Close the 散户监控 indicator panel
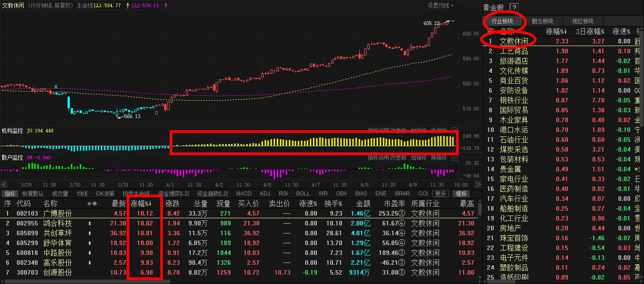This screenshot has width=644, height=284. pyautogui.click(x=454, y=158)
